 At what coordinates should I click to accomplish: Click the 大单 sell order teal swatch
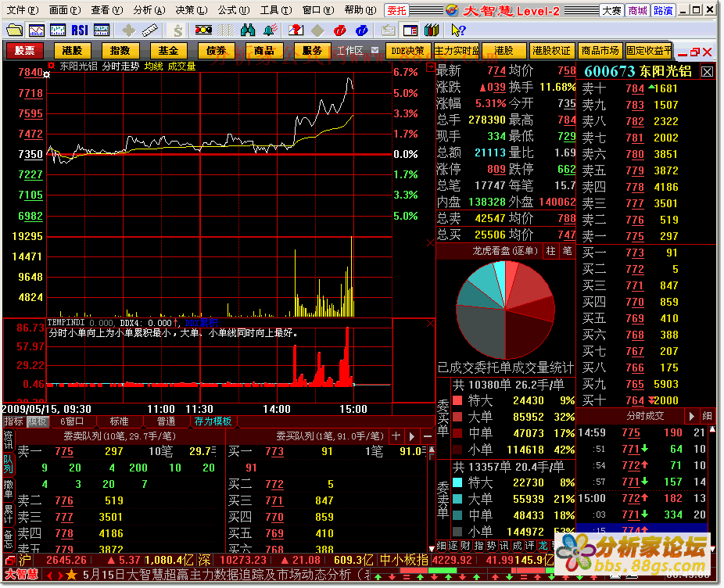click(457, 499)
